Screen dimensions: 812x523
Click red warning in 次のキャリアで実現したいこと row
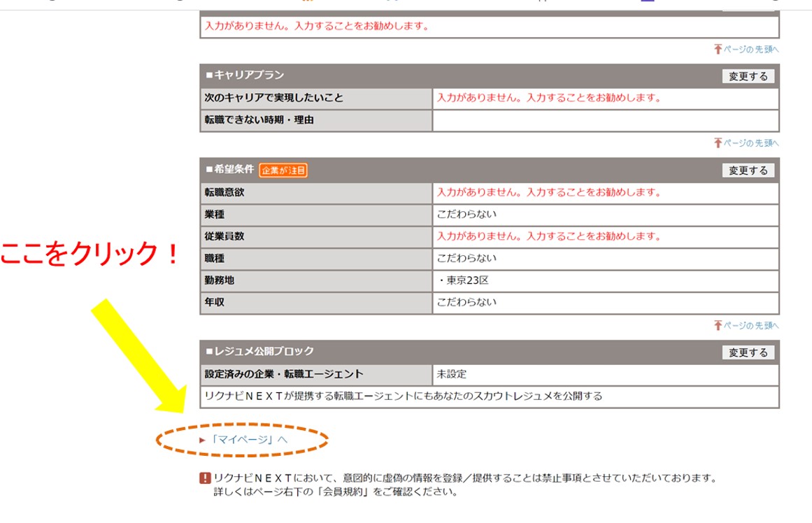pos(549,98)
